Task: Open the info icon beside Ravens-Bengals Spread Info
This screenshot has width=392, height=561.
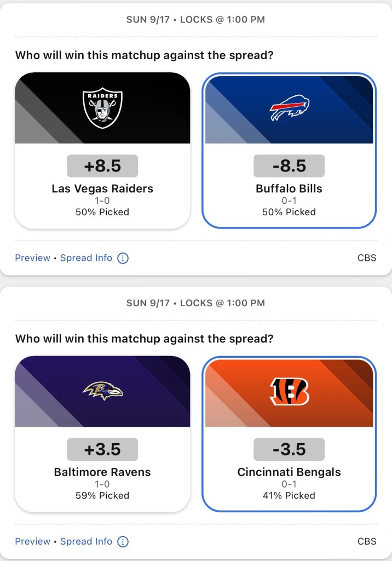Action: click(x=123, y=541)
